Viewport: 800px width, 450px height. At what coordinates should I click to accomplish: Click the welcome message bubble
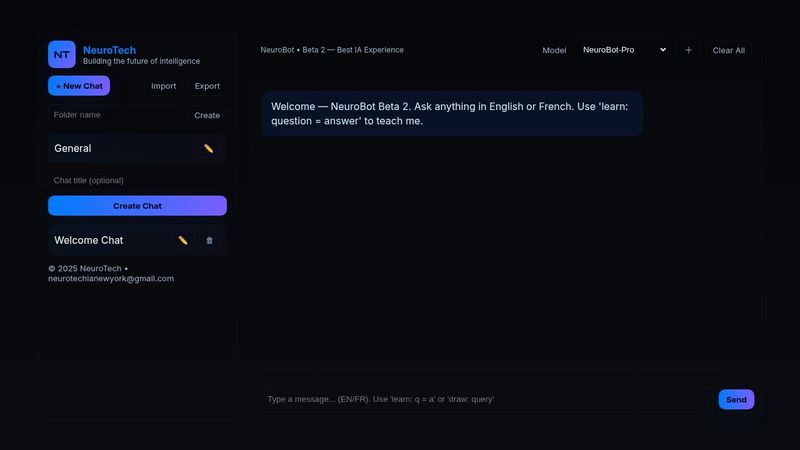[452, 114]
